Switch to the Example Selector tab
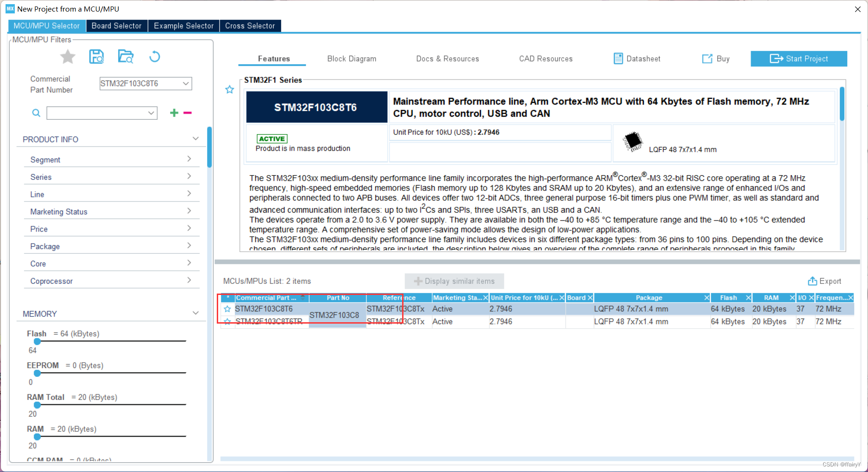 tap(183, 26)
